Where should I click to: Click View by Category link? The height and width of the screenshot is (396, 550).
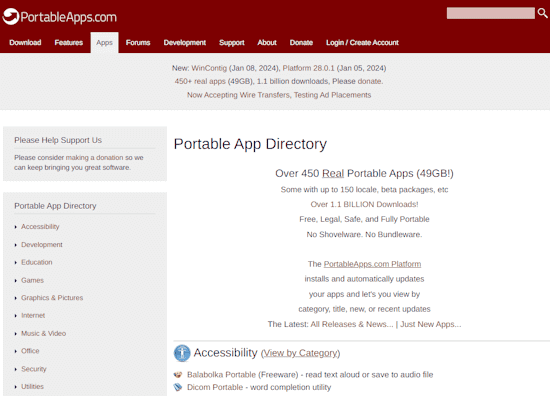(301, 353)
